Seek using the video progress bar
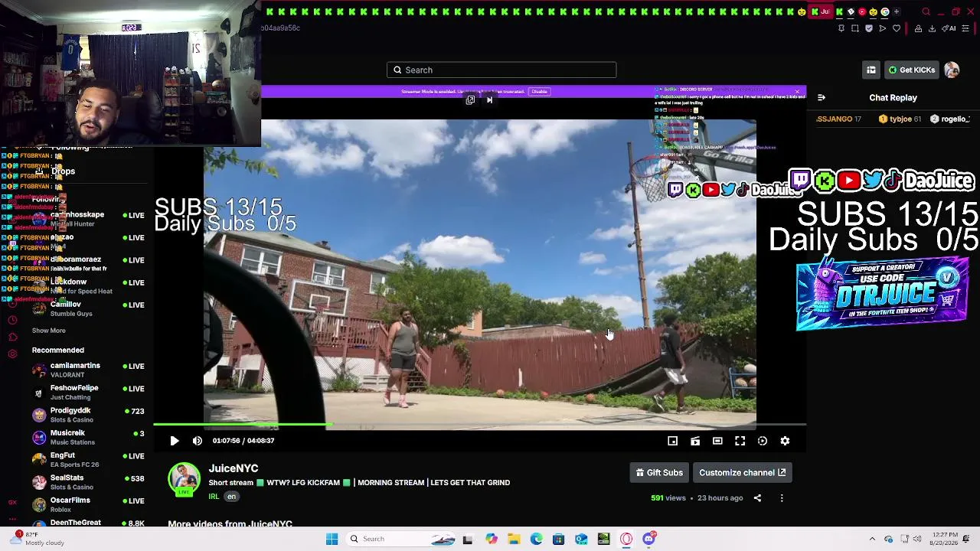Viewport: 980px width, 551px height. [479, 424]
